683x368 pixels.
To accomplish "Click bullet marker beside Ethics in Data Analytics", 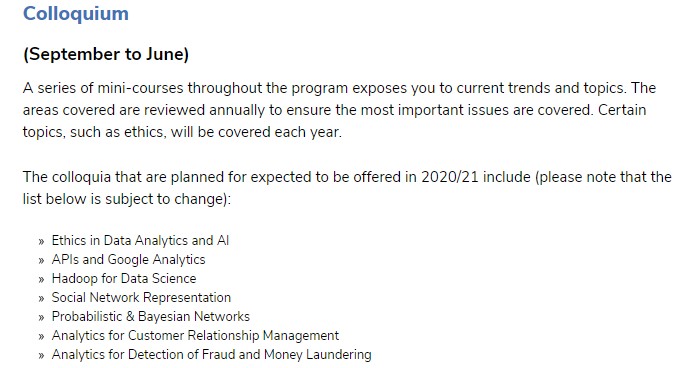I will [x=41, y=242].
